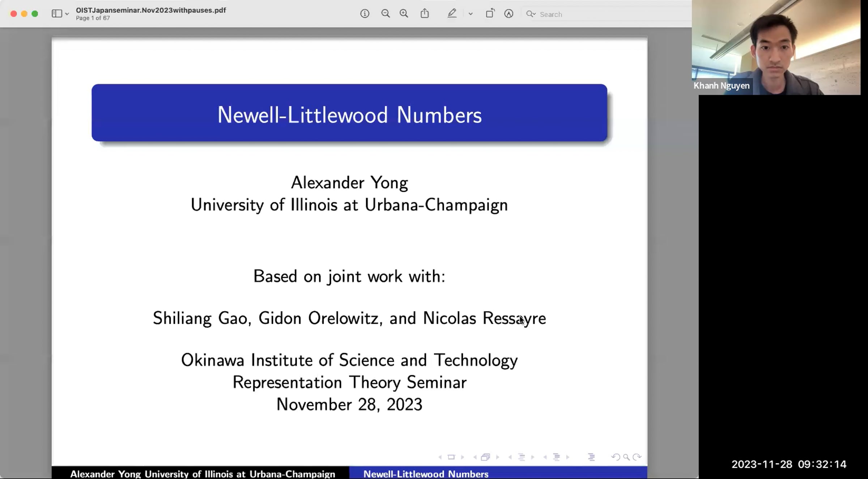Click the Alexander Yong footer author link
868x479 pixels.
point(203,474)
